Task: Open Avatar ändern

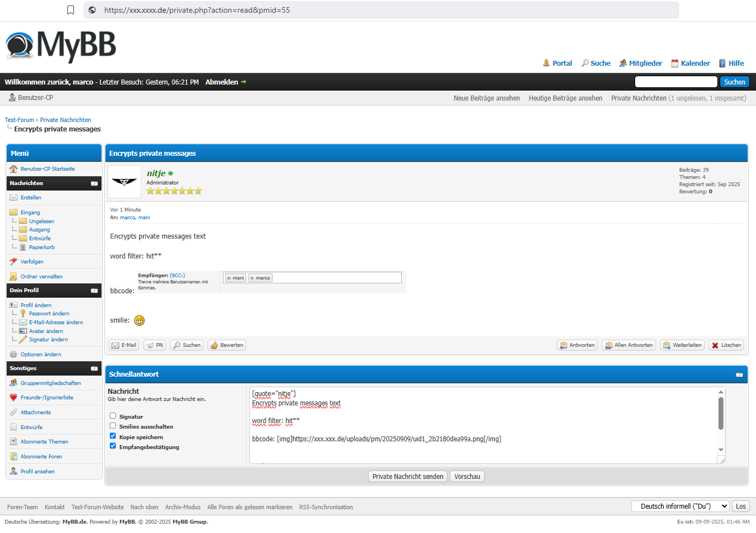Action: [x=46, y=331]
